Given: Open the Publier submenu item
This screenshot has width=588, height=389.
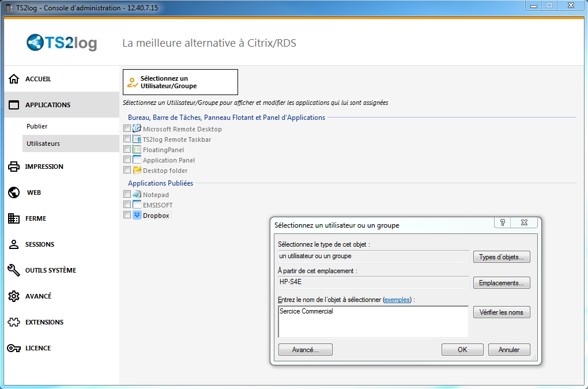Looking at the screenshot, I should coord(71,126).
